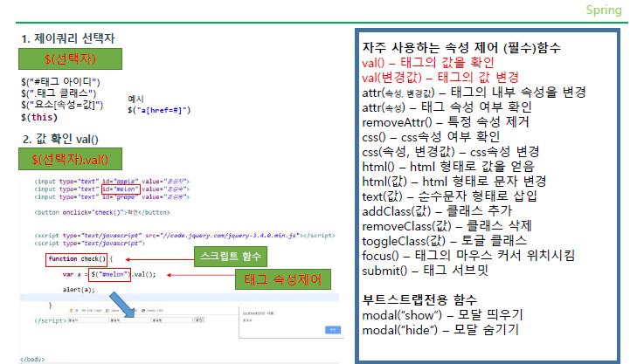
Task: Click the text $("요소[속성=값]")
Action: [x=62, y=105]
